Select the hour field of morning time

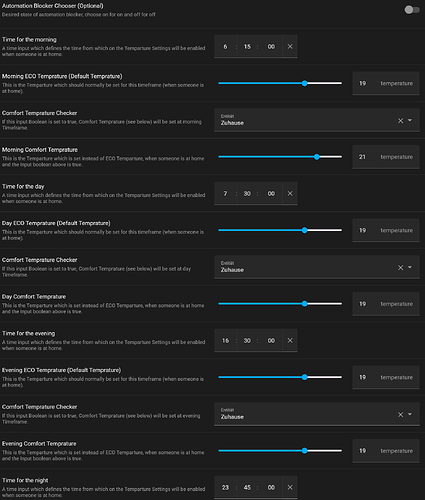[225, 47]
